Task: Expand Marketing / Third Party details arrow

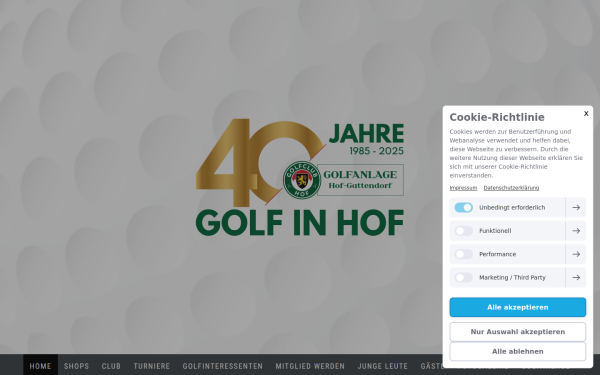Action: click(576, 277)
